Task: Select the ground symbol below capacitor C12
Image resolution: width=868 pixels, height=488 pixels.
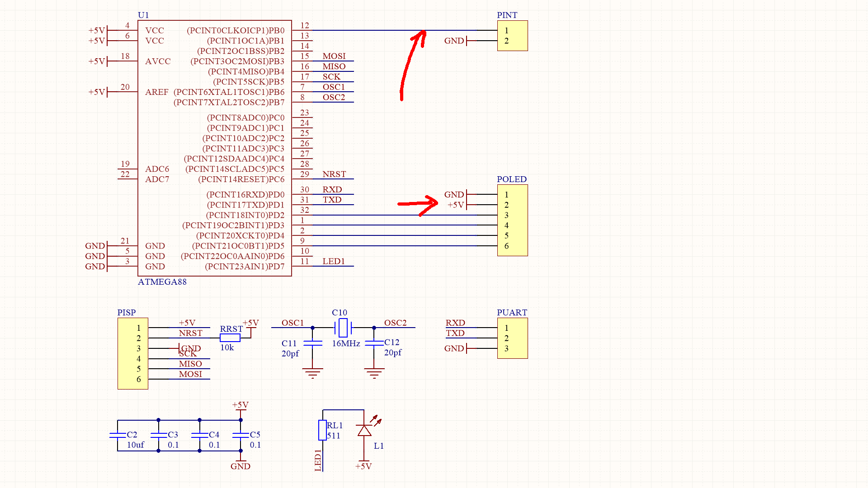Action: (374, 374)
